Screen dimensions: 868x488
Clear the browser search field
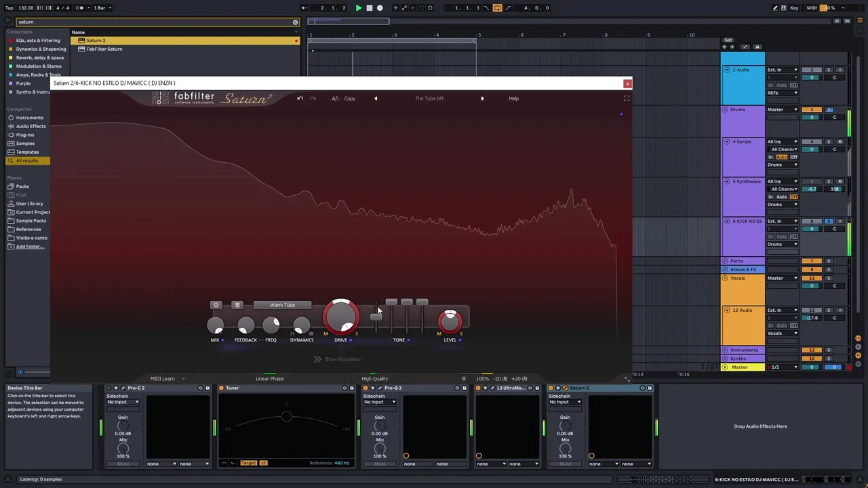(295, 22)
